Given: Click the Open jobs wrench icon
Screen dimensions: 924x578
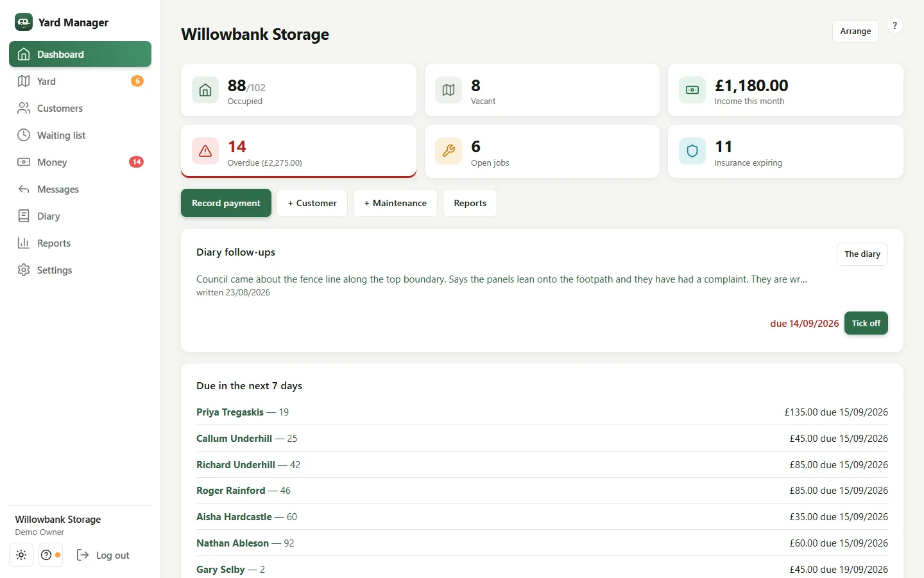Looking at the screenshot, I should coord(449,151).
